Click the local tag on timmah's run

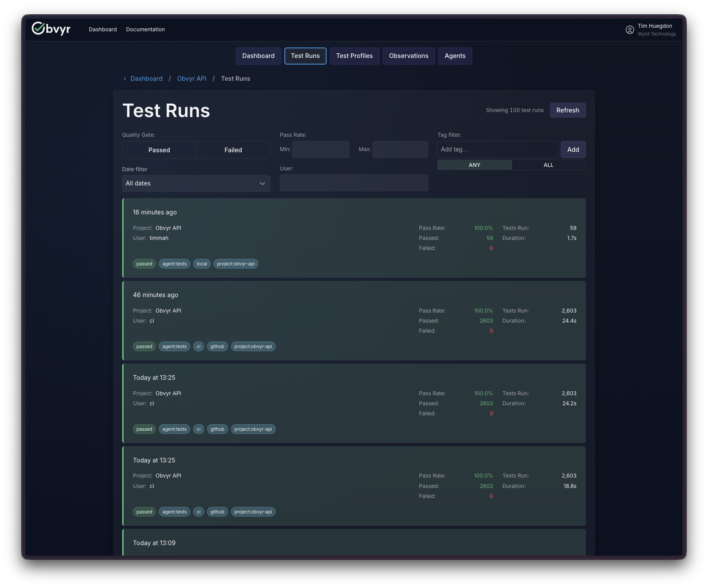click(202, 264)
